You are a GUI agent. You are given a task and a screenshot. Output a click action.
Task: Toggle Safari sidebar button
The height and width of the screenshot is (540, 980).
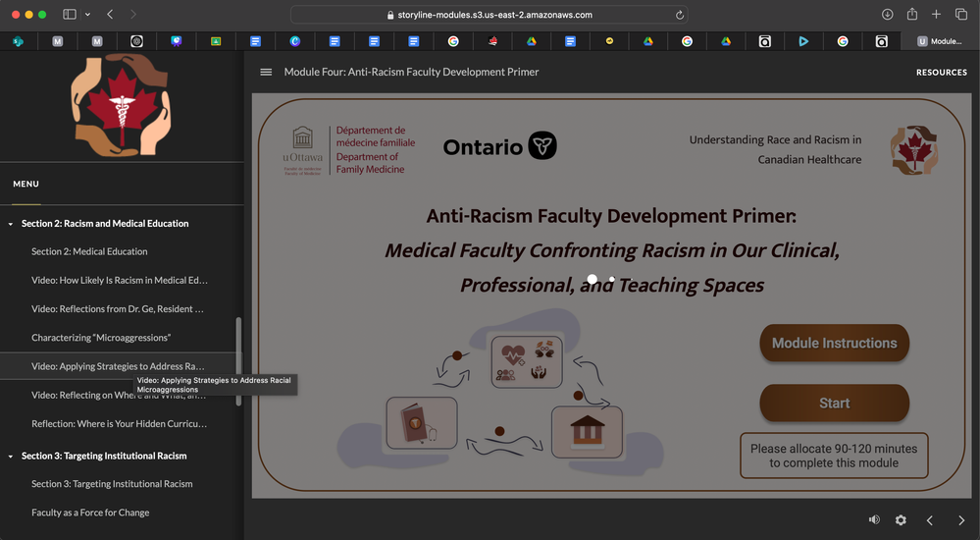[x=70, y=15]
